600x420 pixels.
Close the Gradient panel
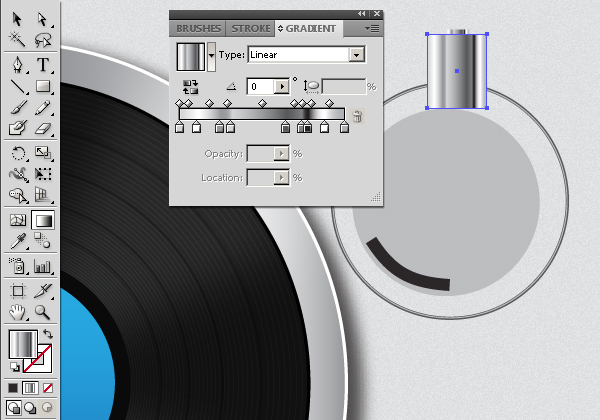click(x=377, y=14)
